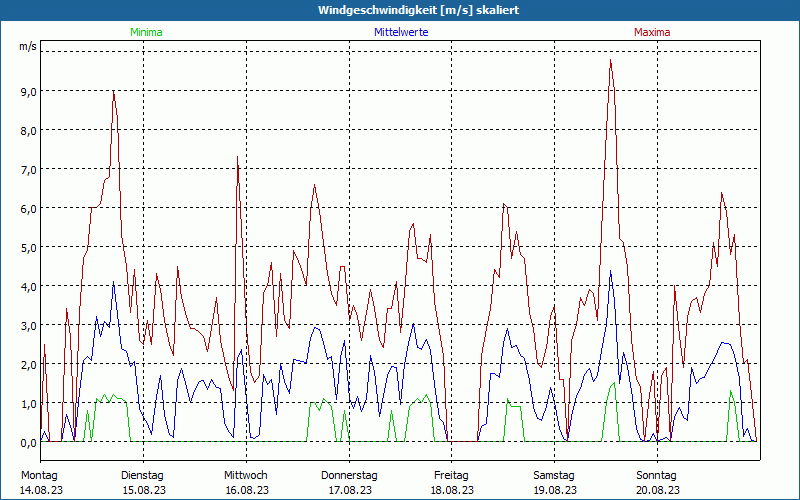Click the date 15.08.23
Viewport: 800px width, 500px height.
coord(144,490)
